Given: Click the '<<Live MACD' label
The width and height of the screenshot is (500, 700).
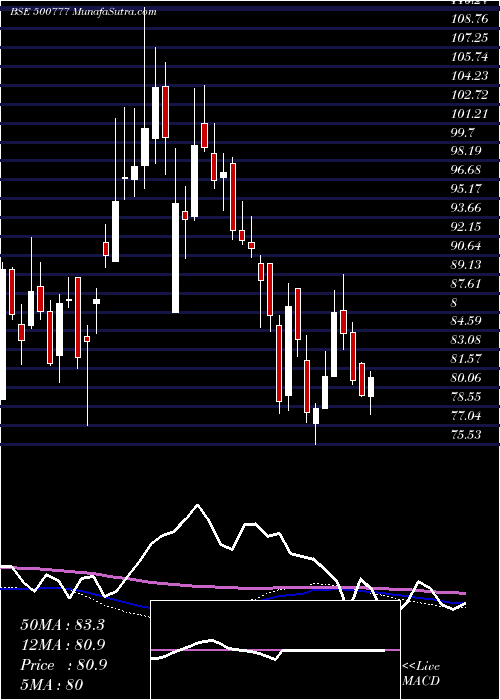Looking at the screenshot, I should [x=421, y=674].
